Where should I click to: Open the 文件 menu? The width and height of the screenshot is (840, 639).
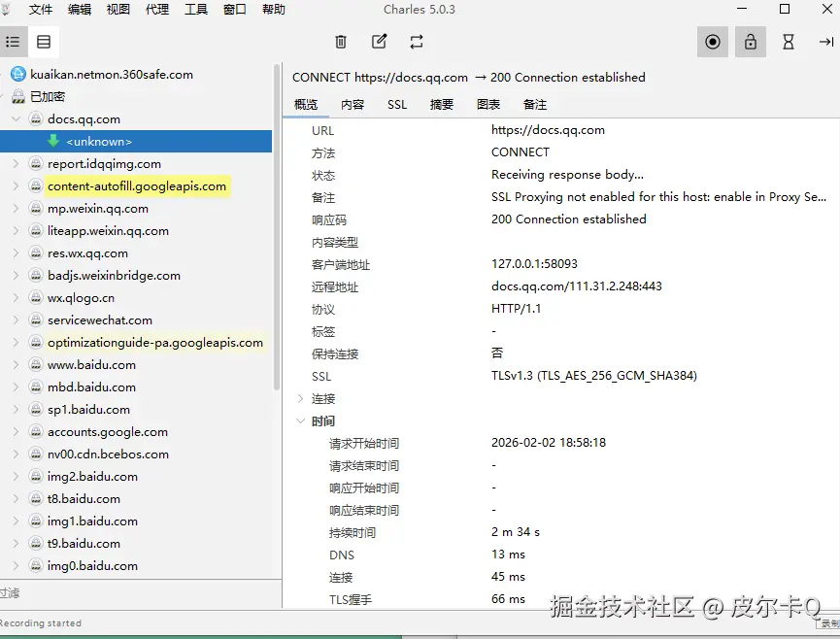(x=40, y=9)
